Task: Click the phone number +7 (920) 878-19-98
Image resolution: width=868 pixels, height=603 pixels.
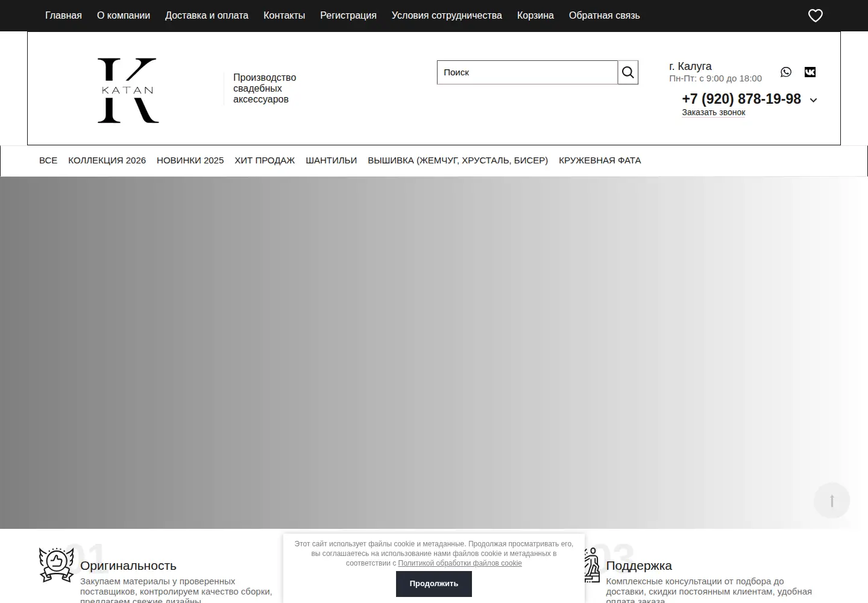Action: pos(741,99)
